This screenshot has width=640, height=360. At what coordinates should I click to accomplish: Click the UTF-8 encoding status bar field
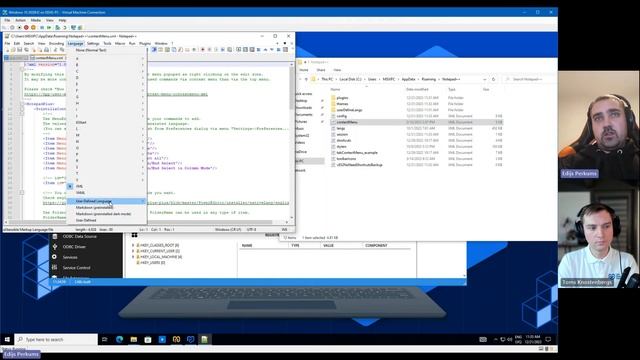click(252, 230)
